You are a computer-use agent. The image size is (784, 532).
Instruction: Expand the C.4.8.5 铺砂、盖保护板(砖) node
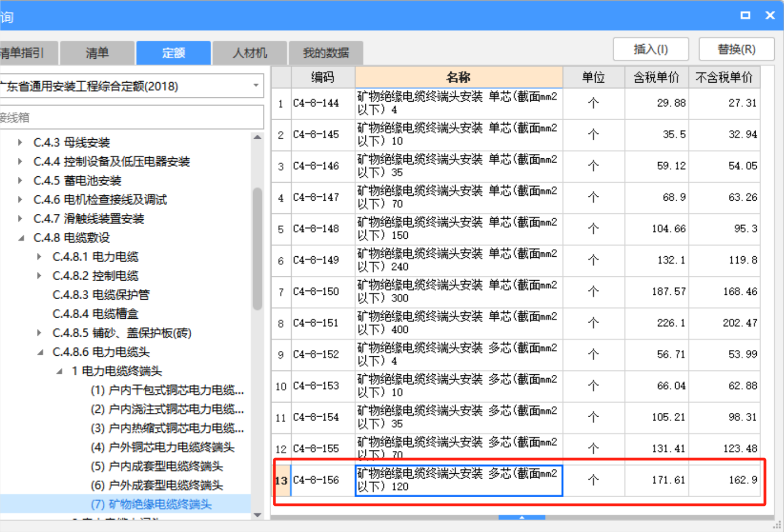click(x=39, y=333)
